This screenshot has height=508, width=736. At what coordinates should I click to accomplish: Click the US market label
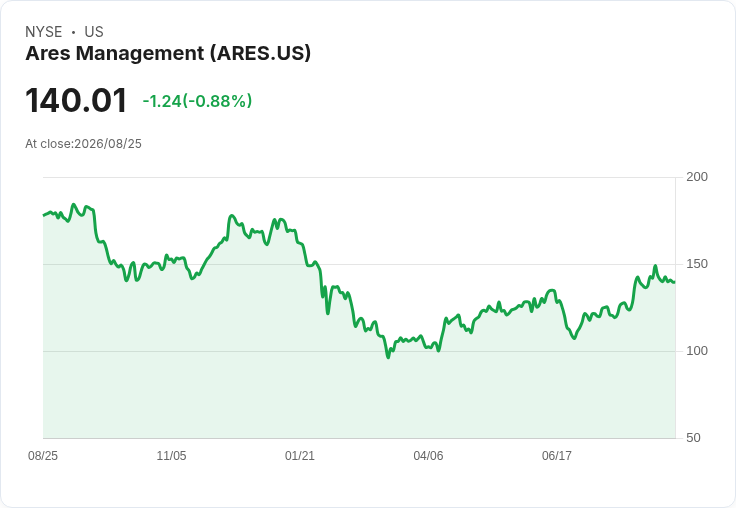[x=94, y=32]
